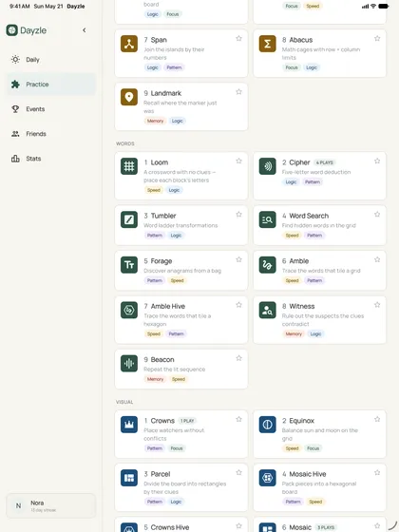The width and height of the screenshot is (399, 532).
Task: Open the Equinox icon
Action: point(267,425)
